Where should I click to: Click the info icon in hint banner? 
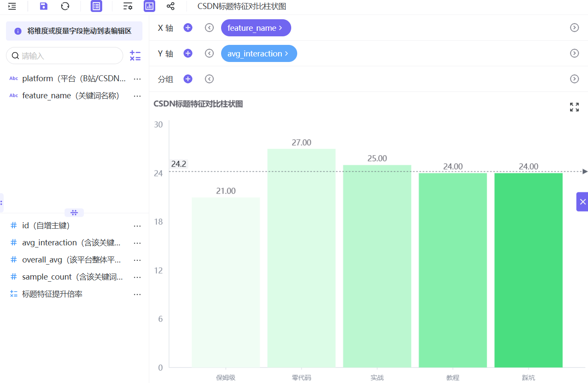[x=18, y=31]
